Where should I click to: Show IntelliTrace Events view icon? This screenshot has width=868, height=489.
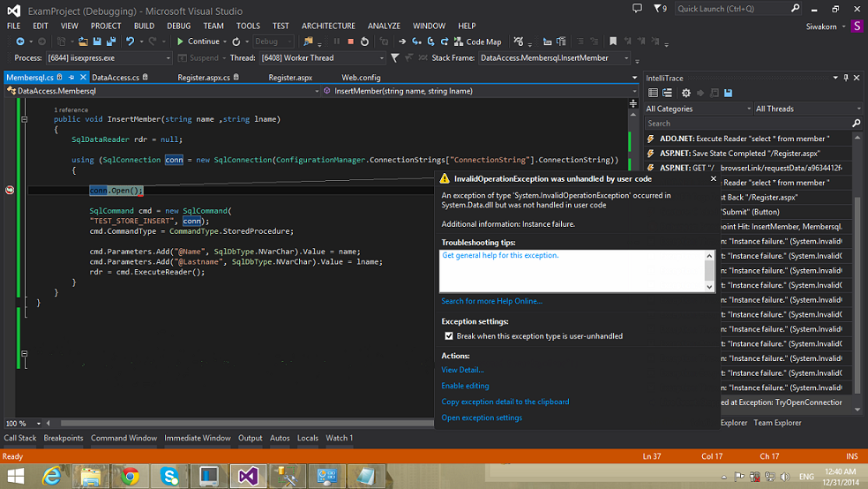(x=654, y=93)
